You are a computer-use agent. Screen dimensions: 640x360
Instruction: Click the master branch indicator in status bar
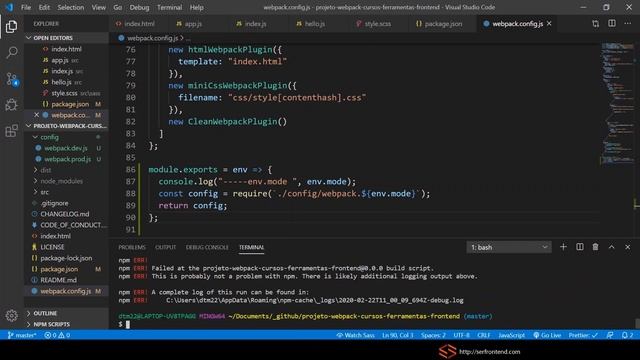click(22, 335)
